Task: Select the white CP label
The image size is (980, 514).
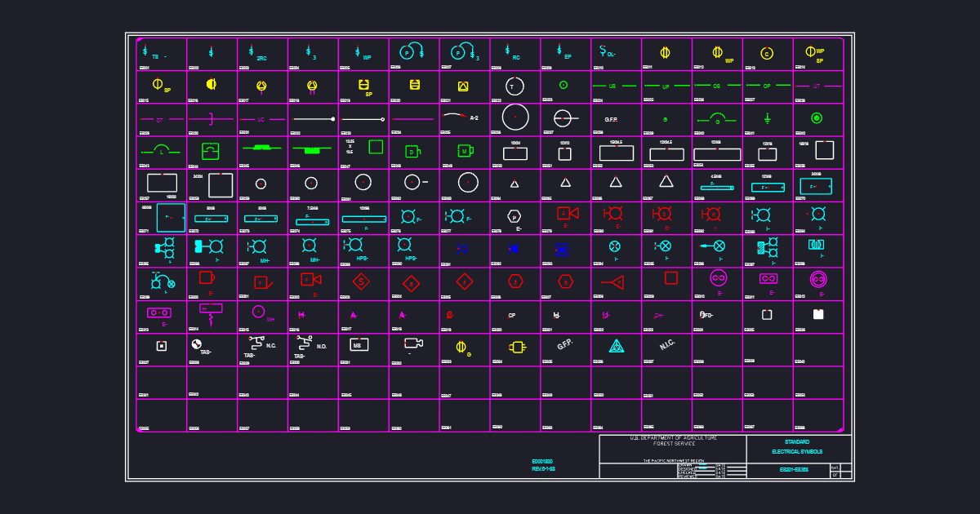Action: click(512, 315)
